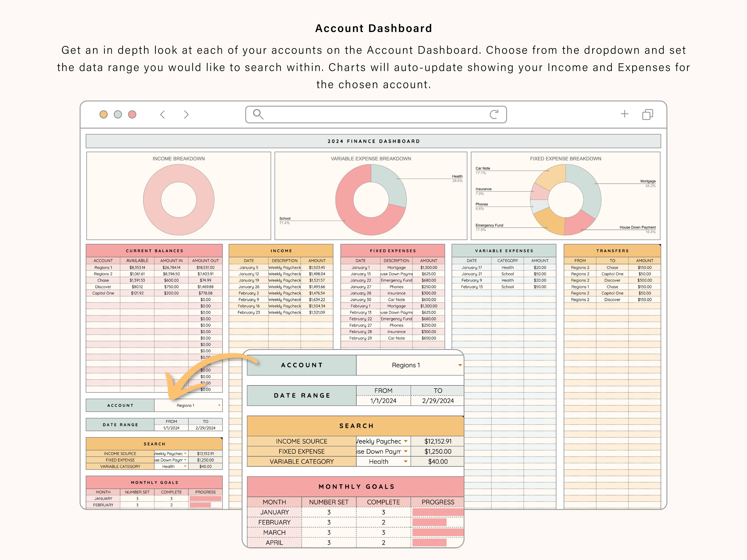
Task: Click inside the browser address bar
Action: tap(371, 114)
